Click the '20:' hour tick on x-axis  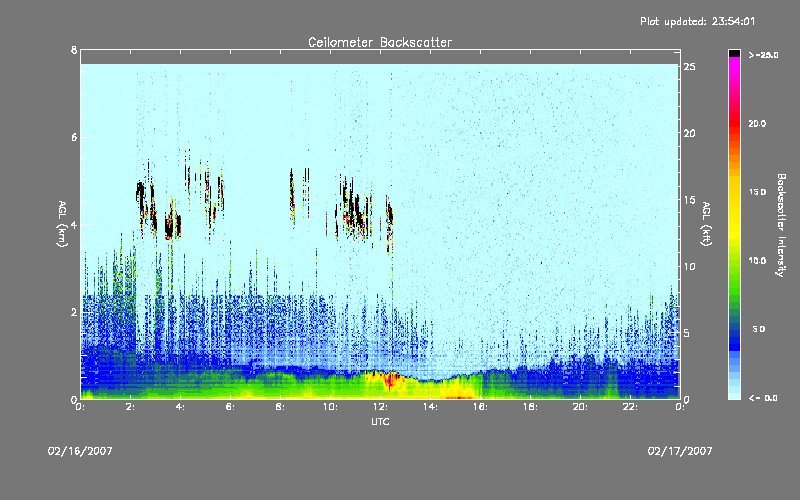(581, 407)
